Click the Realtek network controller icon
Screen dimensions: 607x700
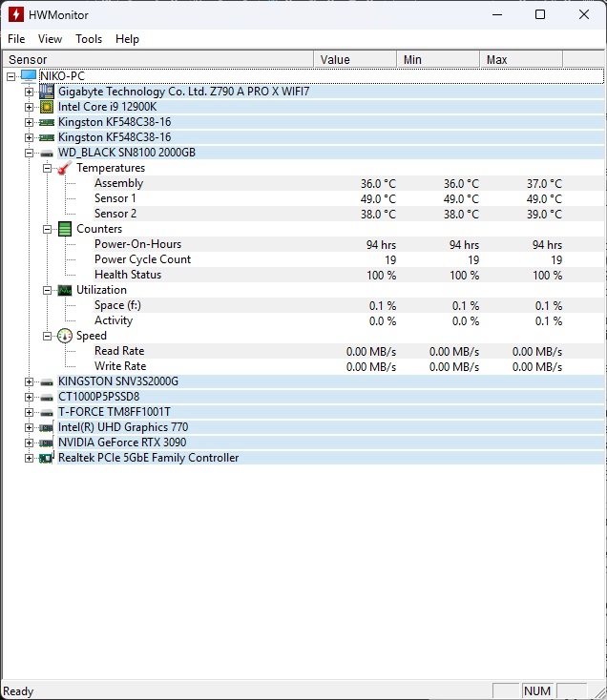pos(47,458)
